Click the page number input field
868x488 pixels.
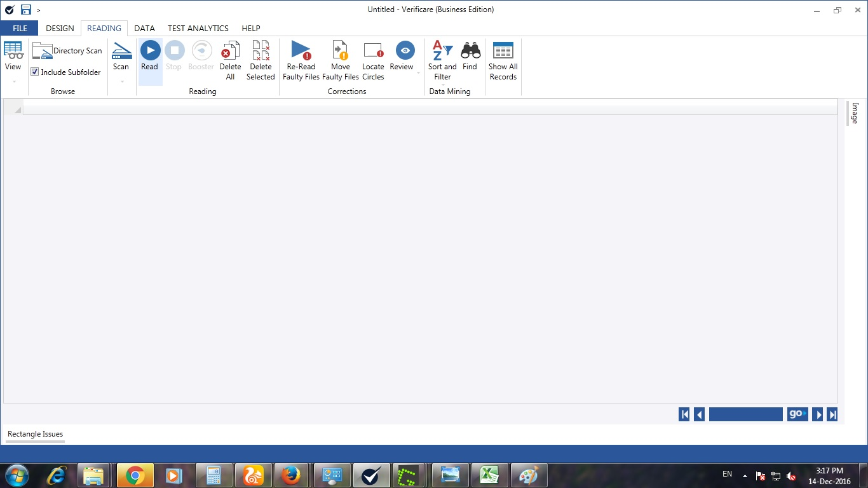click(745, 414)
